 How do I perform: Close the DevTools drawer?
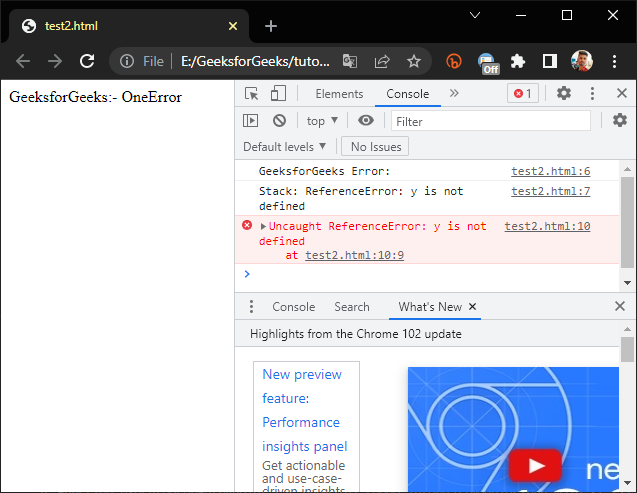620,306
